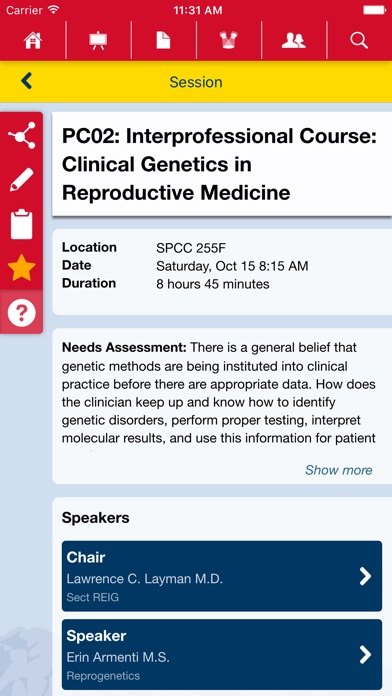Toggle the favorite star for this session

pyautogui.click(x=22, y=268)
